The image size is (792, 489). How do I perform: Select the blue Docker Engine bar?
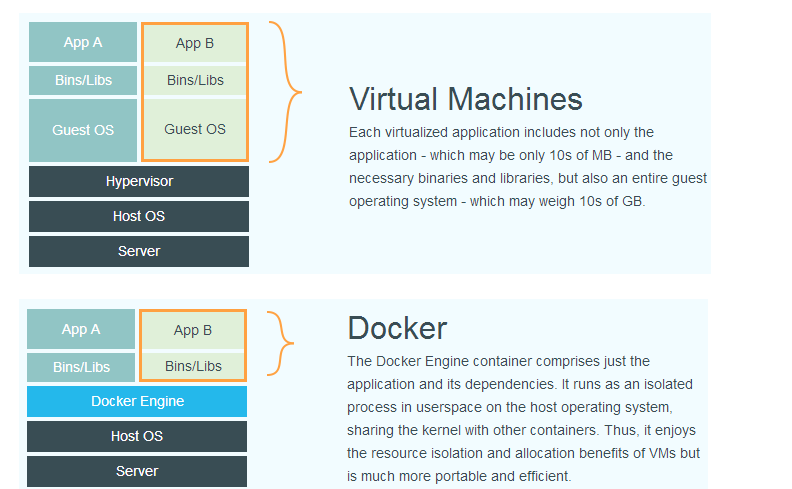pos(137,401)
